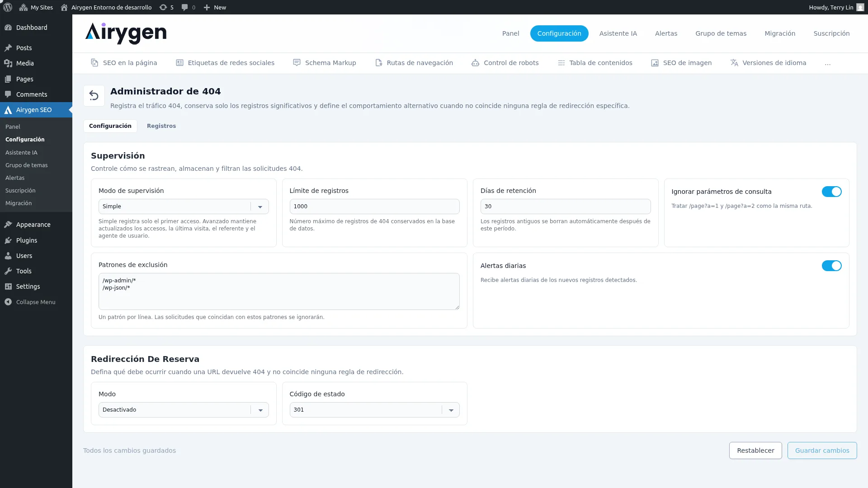Click the WordPress logo icon

(8, 7)
